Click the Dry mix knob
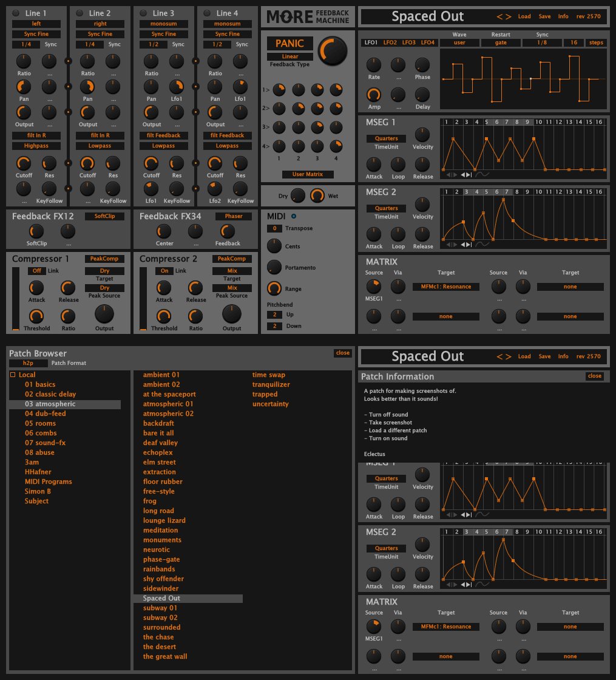Screen dimensions: 616x680 [x=297, y=195]
